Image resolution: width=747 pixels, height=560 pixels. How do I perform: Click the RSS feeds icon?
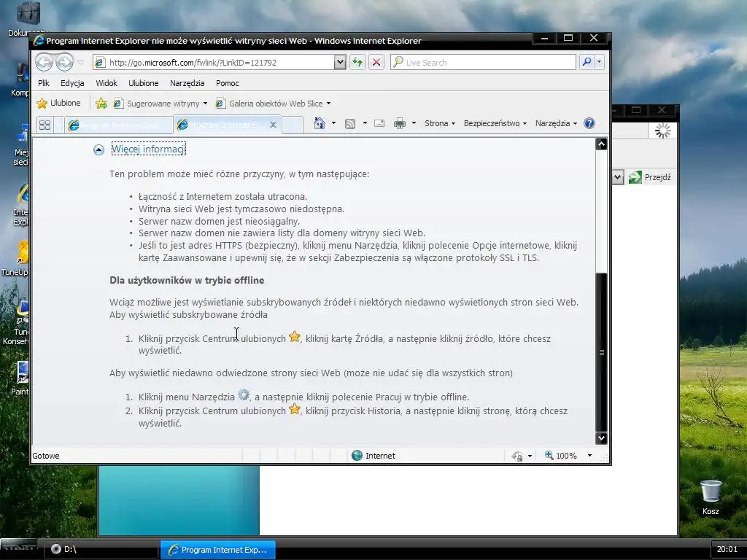click(x=350, y=124)
